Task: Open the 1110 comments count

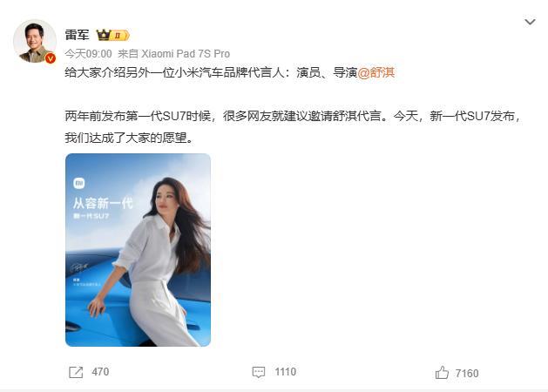Action: pos(286,372)
